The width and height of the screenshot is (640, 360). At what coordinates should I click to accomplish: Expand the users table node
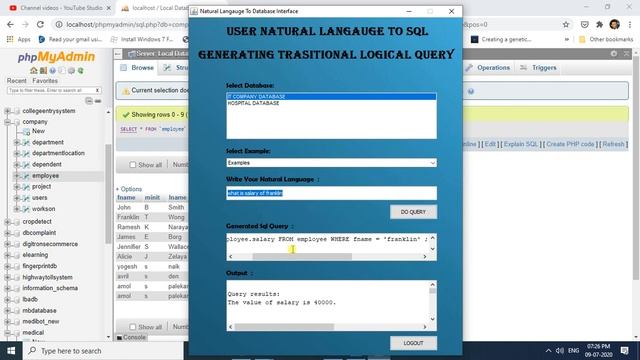(17, 198)
